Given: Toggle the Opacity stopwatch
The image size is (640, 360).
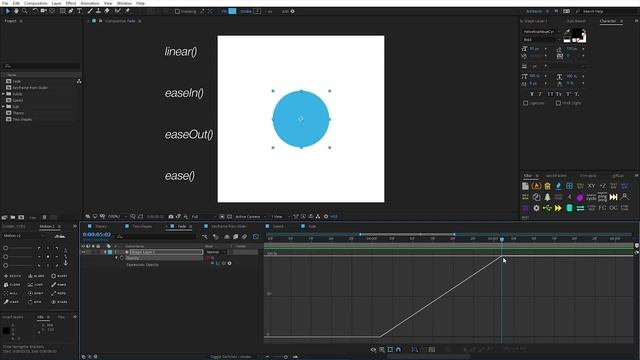Looking at the screenshot, I should pos(122,258).
